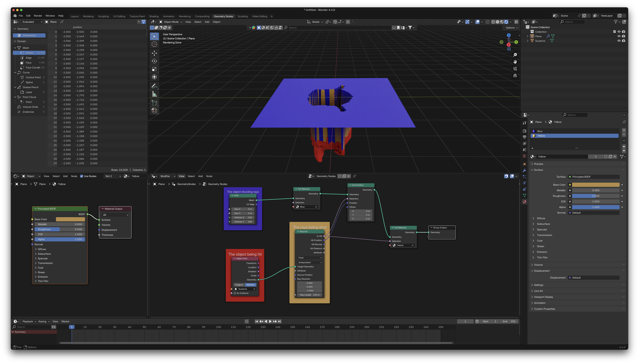The width and height of the screenshot is (639, 364).
Task: Activate the Scale tool
Action: click(154, 69)
